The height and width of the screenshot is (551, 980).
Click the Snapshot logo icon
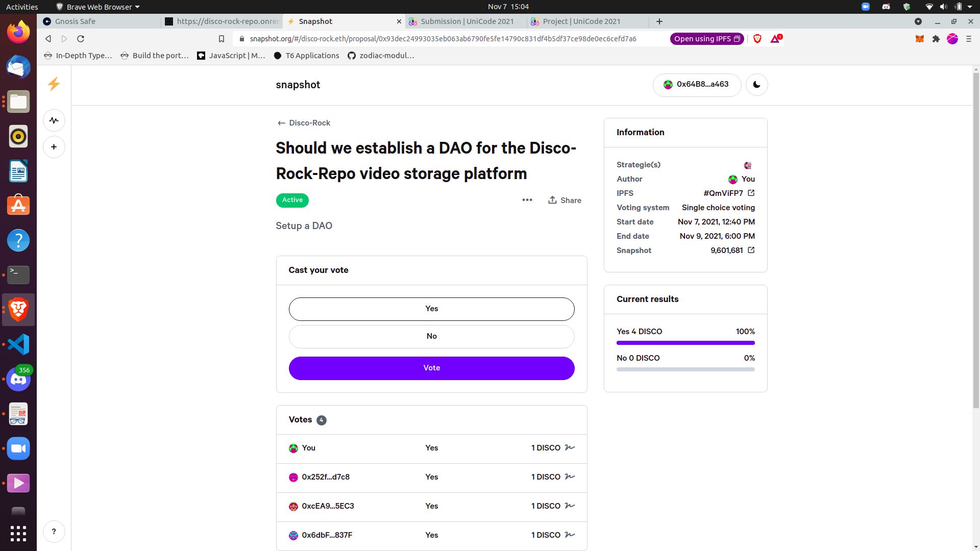(53, 84)
